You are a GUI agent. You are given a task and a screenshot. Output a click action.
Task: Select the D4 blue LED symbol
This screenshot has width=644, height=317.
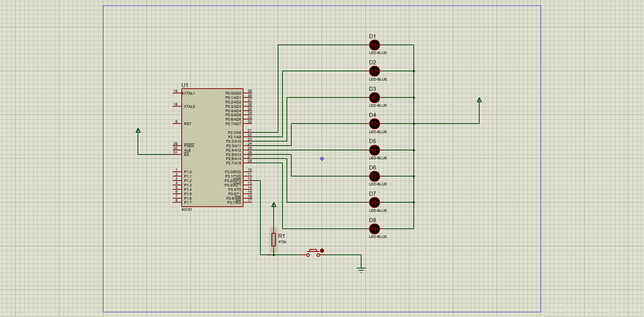coord(374,124)
